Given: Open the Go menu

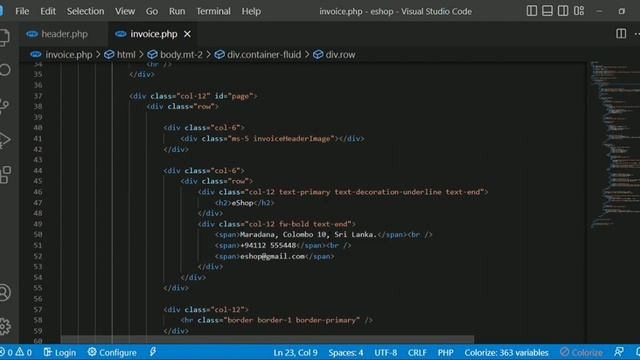Looking at the screenshot, I should [x=152, y=11].
